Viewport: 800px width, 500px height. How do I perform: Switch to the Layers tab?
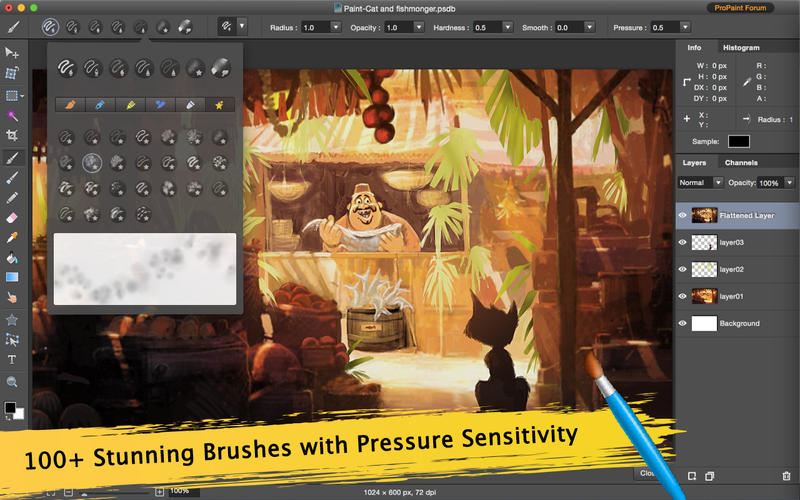(694, 162)
